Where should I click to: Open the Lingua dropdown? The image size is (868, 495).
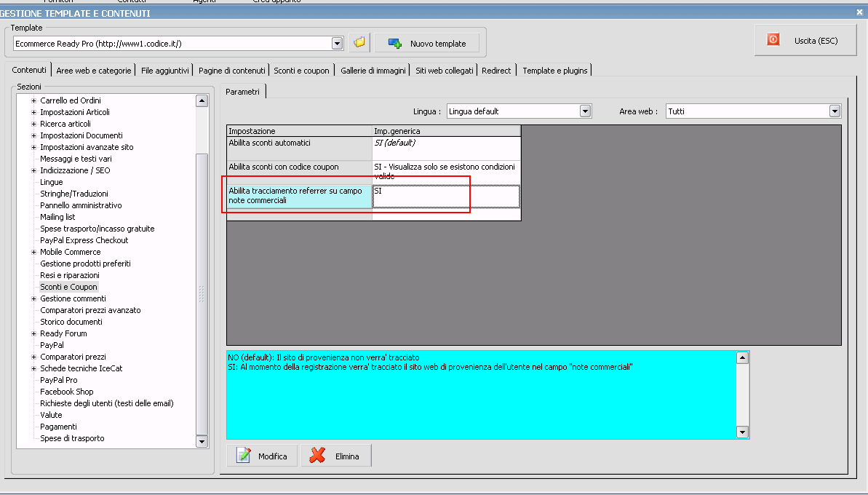(x=585, y=111)
